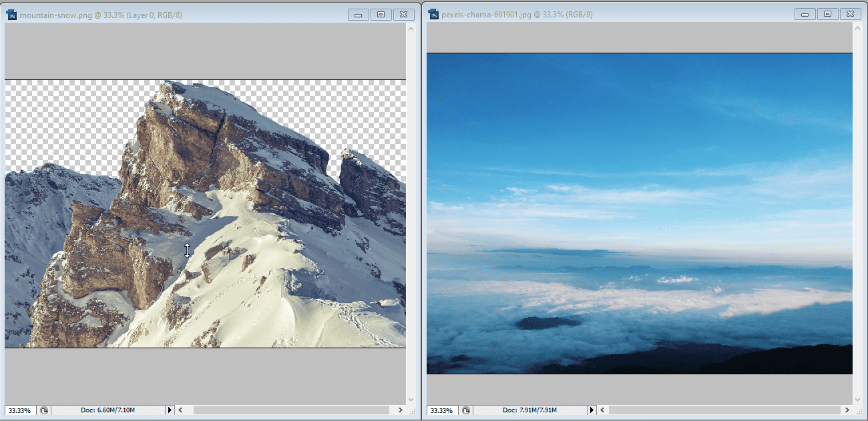Viewport: 868px width, 421px height.
Task: Activate the pexels-chama-691901.jpg title bar
Action: 668,14
